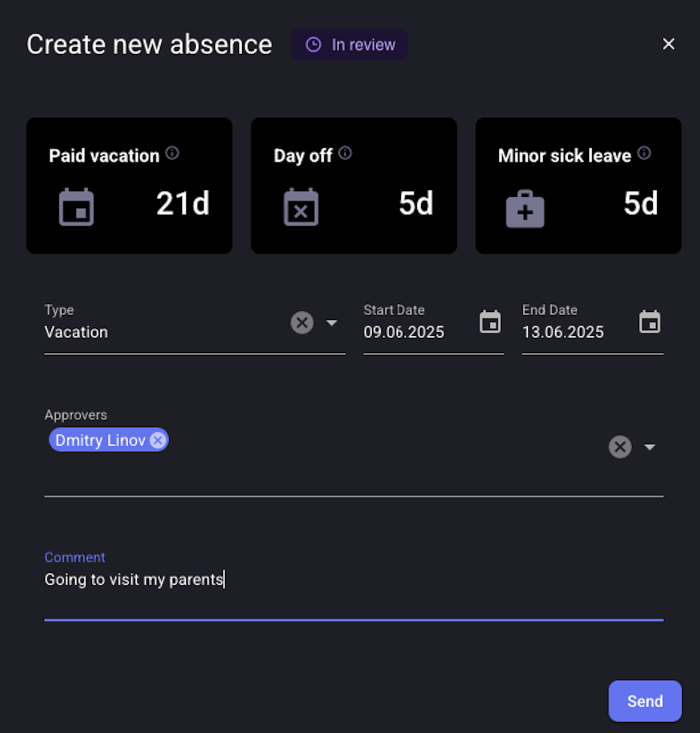Submit the absence with Send button
Image resolution: width=700 pixels, height=733 pixels.
(x=645, y=701)
